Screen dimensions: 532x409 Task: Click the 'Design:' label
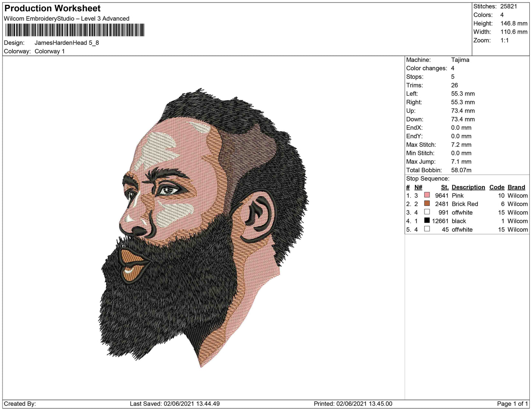tap(14, 43)
